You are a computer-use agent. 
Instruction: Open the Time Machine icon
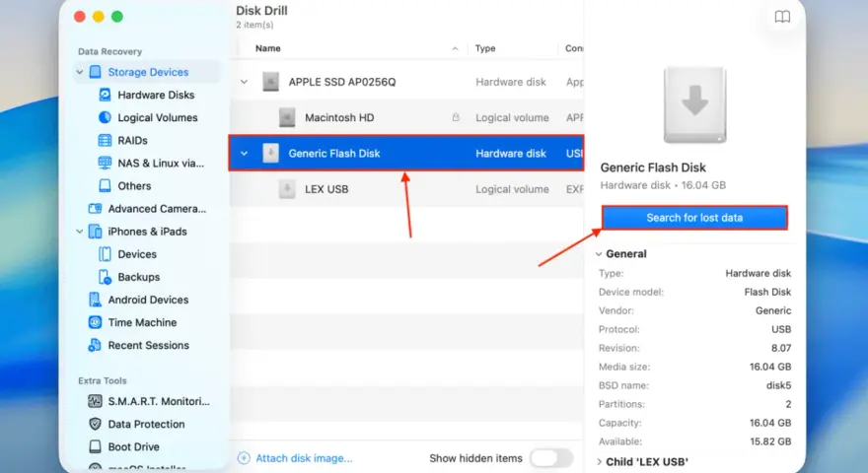(96, 322)
